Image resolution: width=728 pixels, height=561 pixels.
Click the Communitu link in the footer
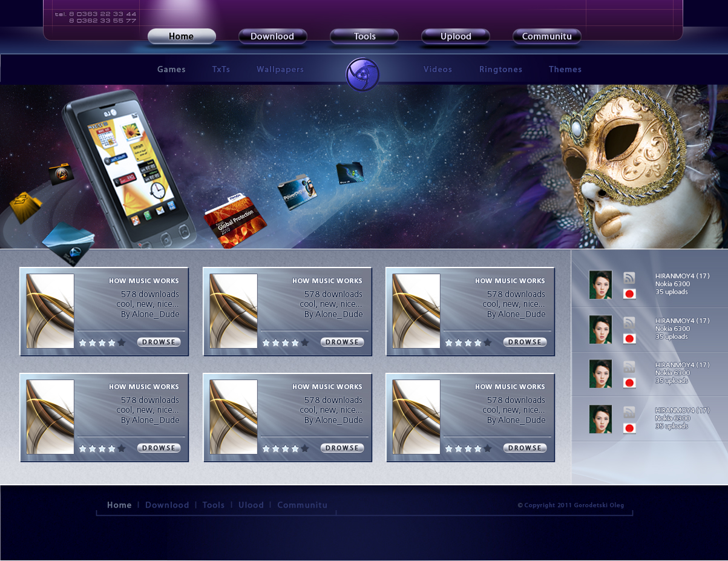click(x=303, y=505)
